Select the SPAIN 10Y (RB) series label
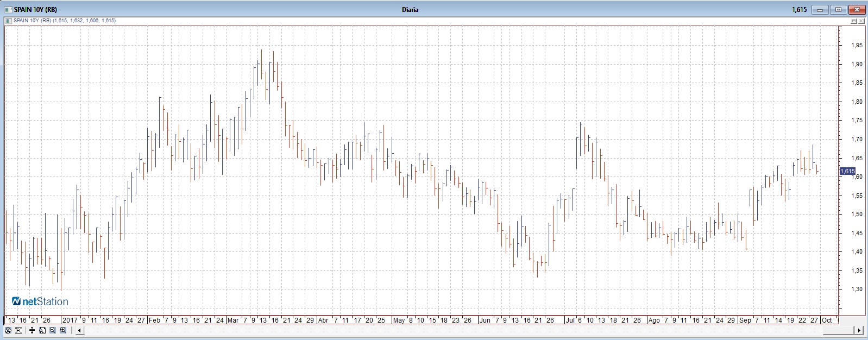Viewport: 868px width, 340px height. pyautogui.click(x=33, y=21)
